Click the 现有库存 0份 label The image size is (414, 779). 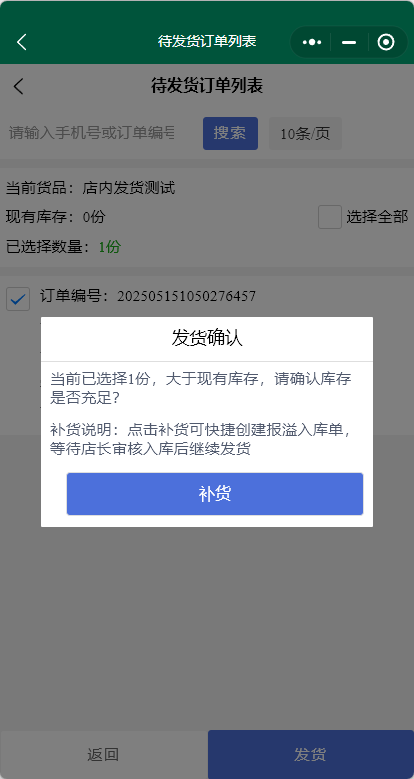[56, 217]
